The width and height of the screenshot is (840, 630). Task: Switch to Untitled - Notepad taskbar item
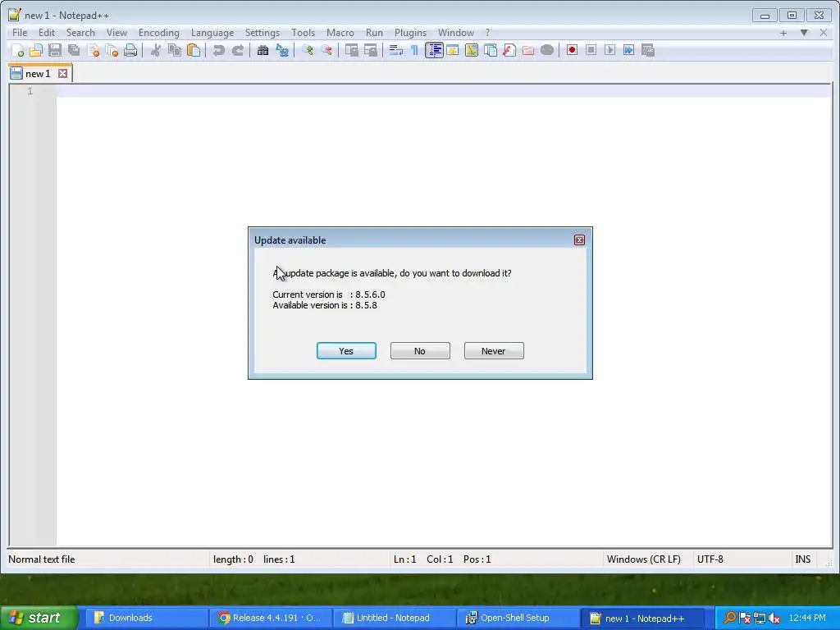click(394, 618)
